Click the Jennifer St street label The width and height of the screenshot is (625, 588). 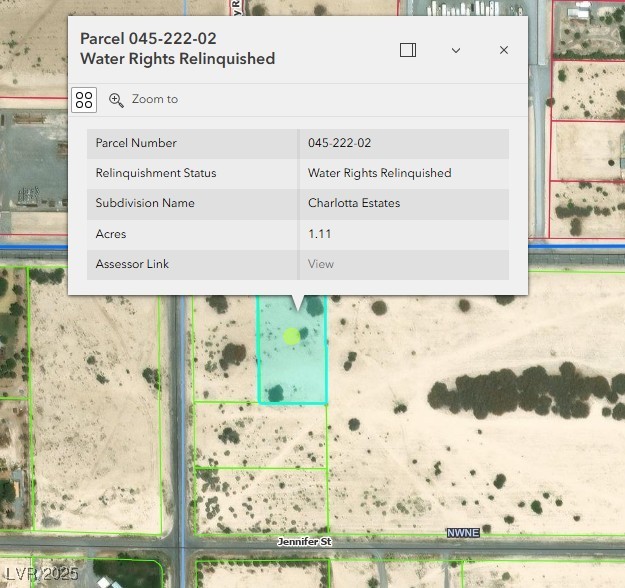pyautogui.click(x=304, y=541)
